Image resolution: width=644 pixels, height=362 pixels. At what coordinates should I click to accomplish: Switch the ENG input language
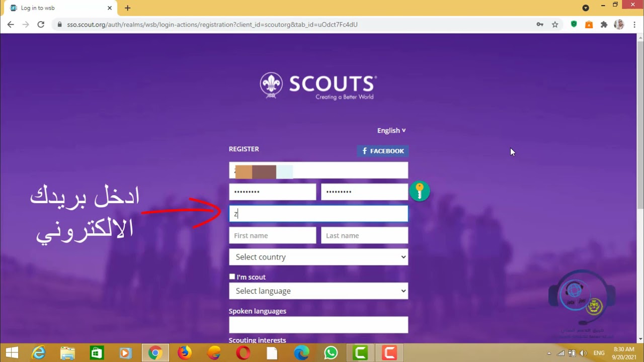pyautogui.click(x=599, y=353)
